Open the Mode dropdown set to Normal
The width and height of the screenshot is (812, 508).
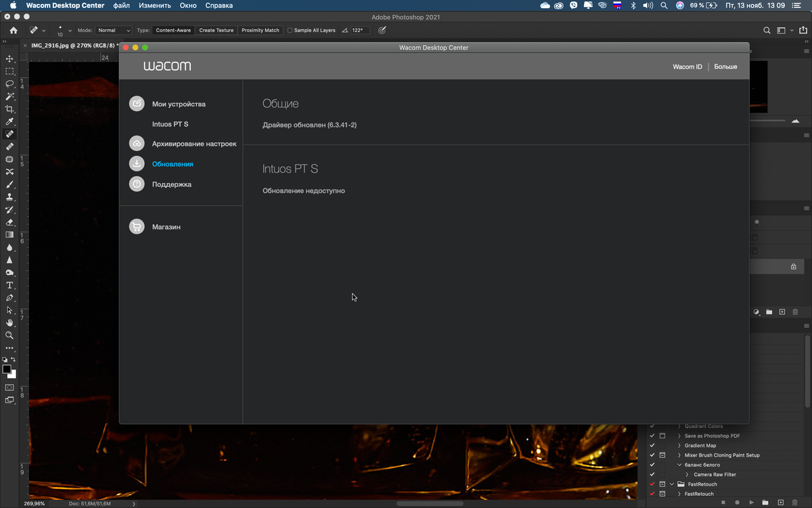point(114,30)
